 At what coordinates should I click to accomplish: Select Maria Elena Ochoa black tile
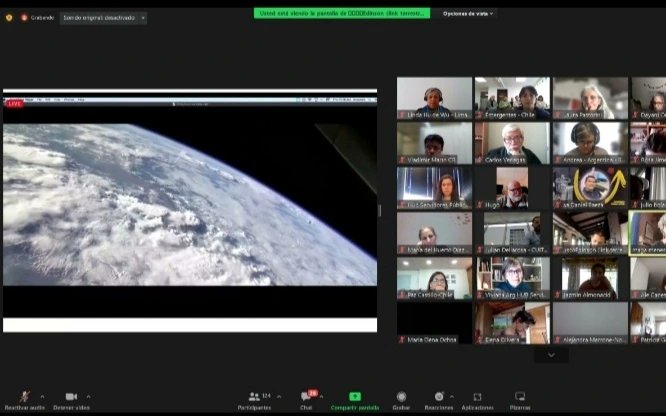434,323
